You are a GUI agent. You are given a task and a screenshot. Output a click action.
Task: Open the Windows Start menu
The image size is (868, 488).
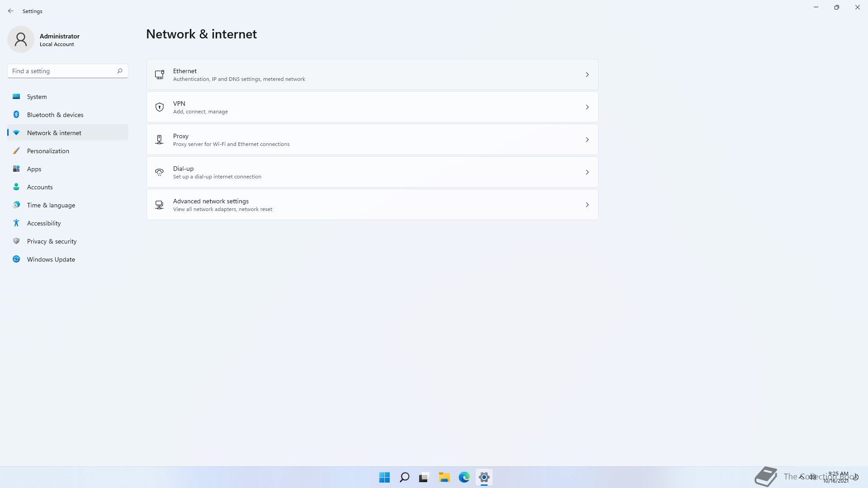click(385, 477)
